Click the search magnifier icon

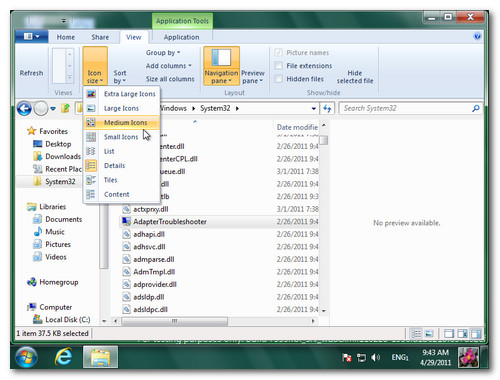pyautogui.click(x=476, y=108)
